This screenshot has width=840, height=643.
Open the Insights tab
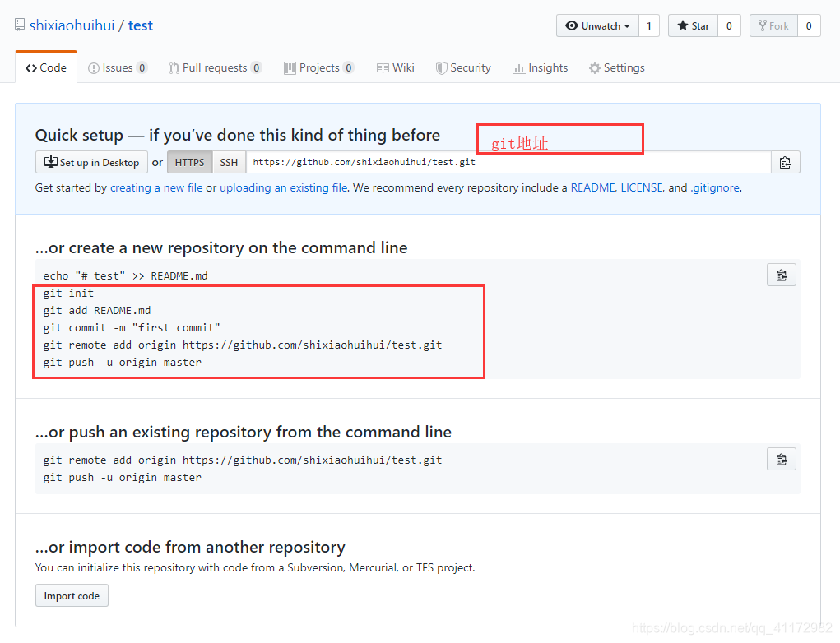(x=540, y=68)
